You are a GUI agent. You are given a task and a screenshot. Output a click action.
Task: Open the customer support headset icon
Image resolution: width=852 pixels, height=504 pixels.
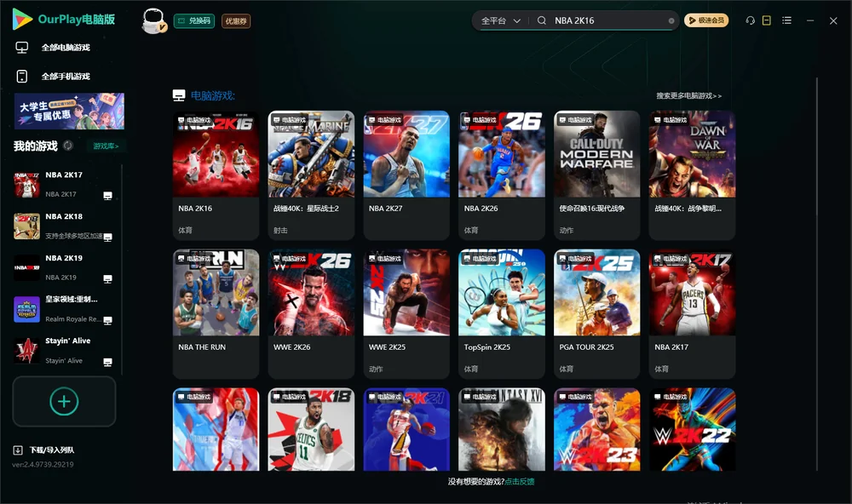[x=751, y=20]
